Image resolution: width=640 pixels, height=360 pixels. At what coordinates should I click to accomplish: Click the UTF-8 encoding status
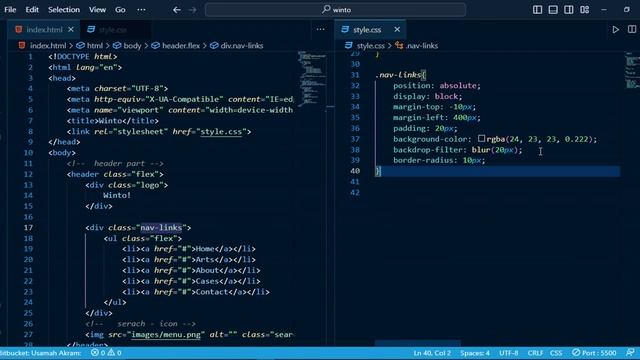click(509, 353)
